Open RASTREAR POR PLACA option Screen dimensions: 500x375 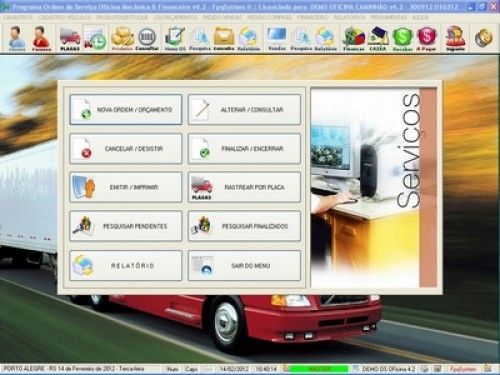[x=244, y=187]
